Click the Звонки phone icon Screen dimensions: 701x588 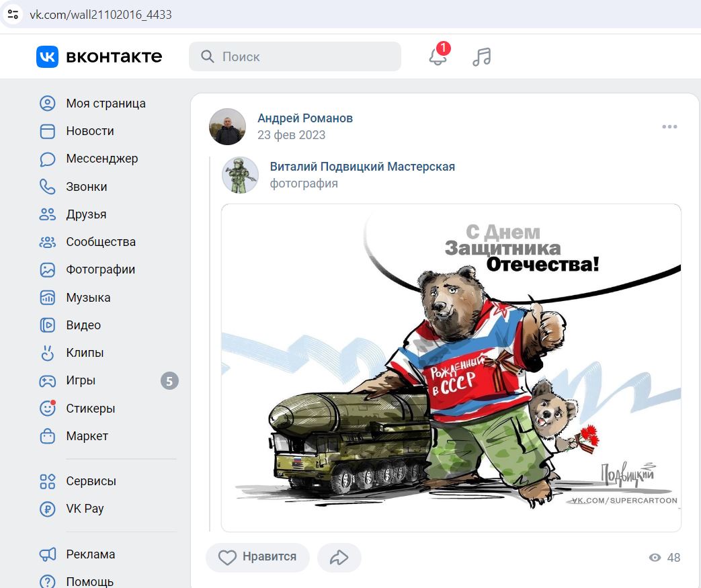[48, 186]
